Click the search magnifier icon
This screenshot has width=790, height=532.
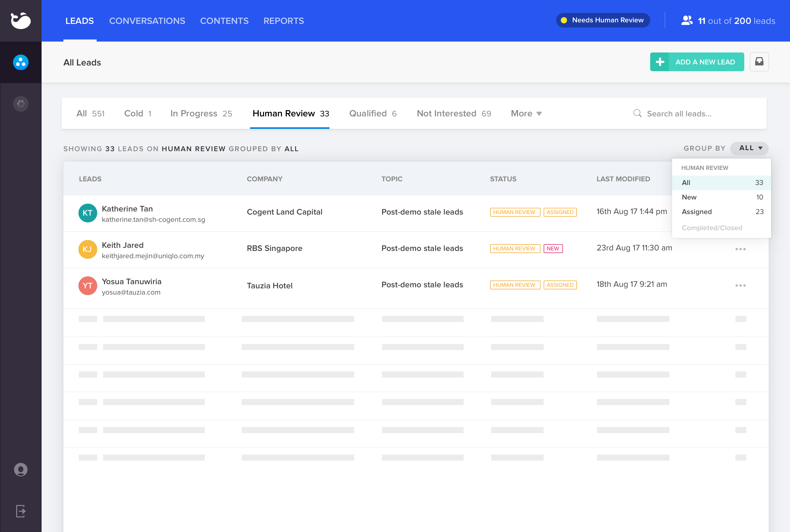pyautogui.click(x=637, y=113)
